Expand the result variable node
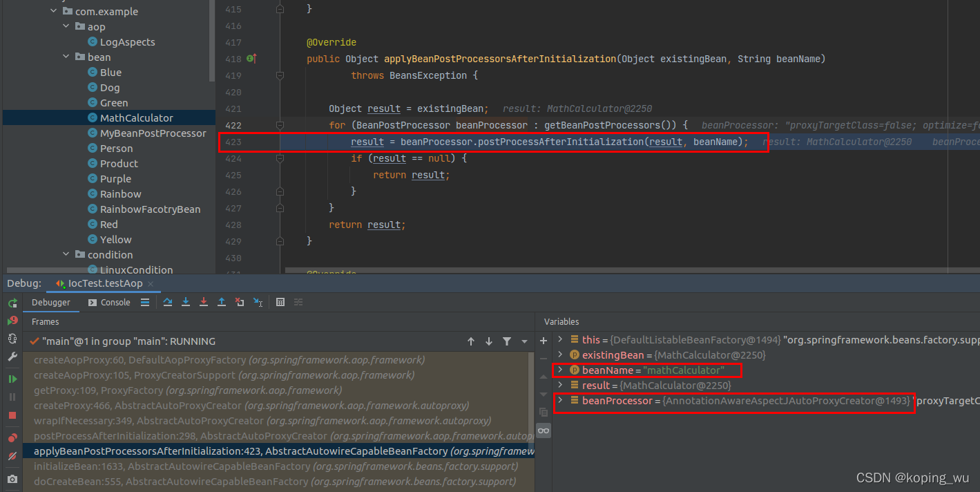This screenshot has height=492, width=980. click(x=560, y=385)
